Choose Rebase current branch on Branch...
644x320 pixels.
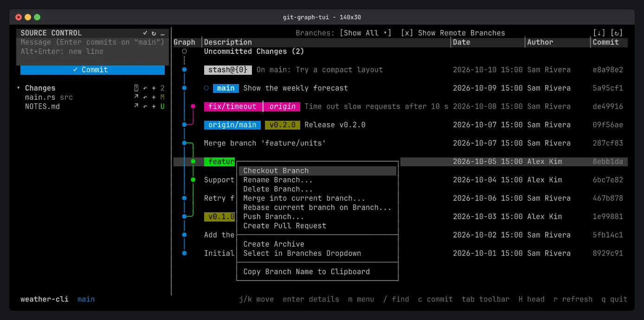pos(318,208)
